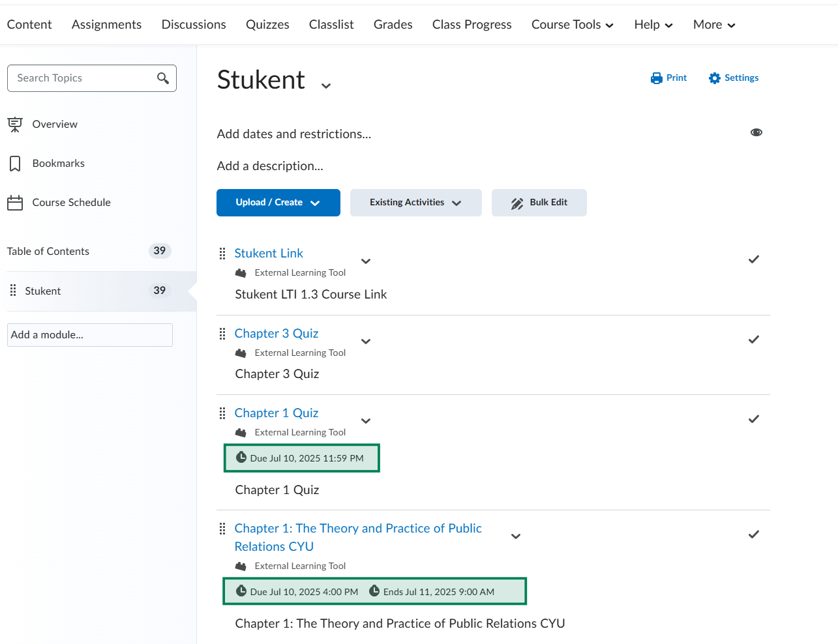Image resolution: width=838 pixels, height=644 pixels.
Task: Grab drag handle beside Chapter 3 Quiz
Action: pos(222,334)
